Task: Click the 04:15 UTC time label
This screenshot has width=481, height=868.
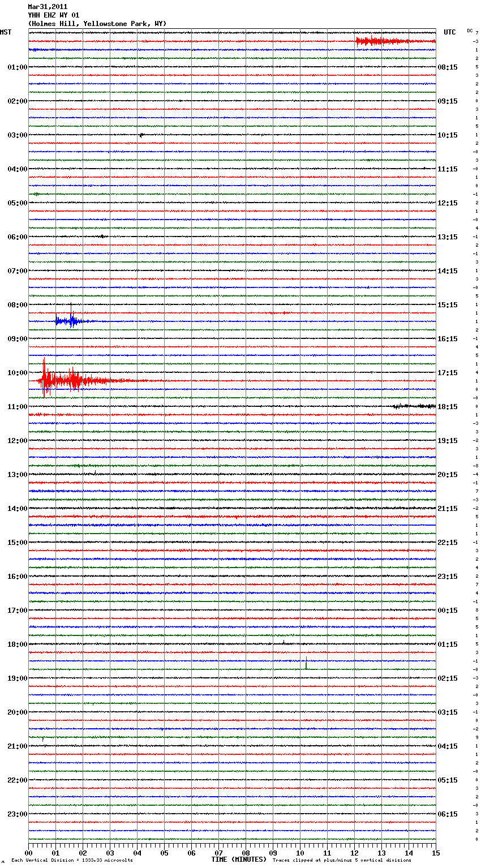Action: tap(448, 746)
